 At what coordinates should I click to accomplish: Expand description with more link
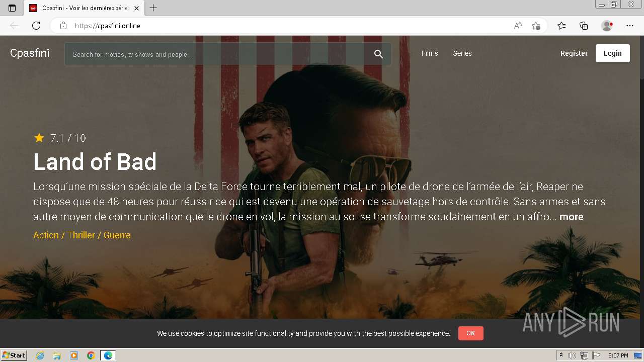pos(572,217)
